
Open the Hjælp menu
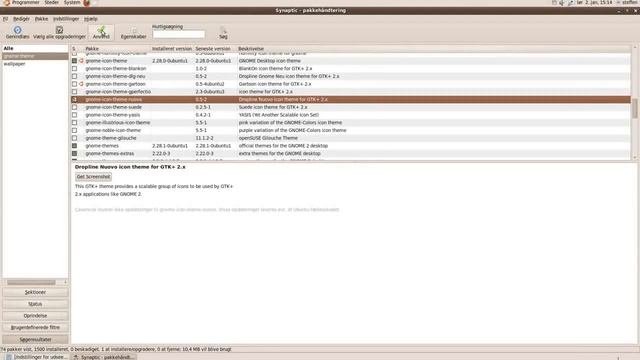91,19
